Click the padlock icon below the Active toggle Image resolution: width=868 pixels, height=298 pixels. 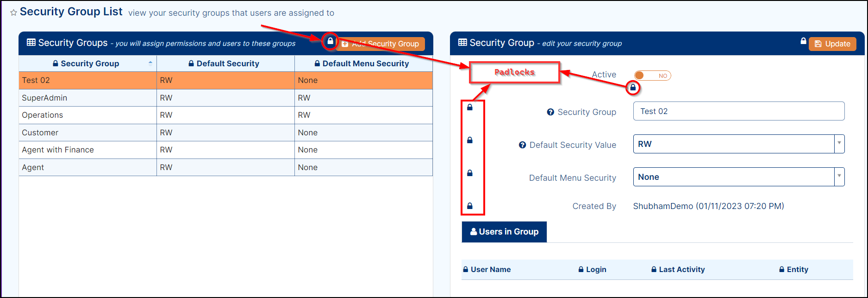(633, 87)
